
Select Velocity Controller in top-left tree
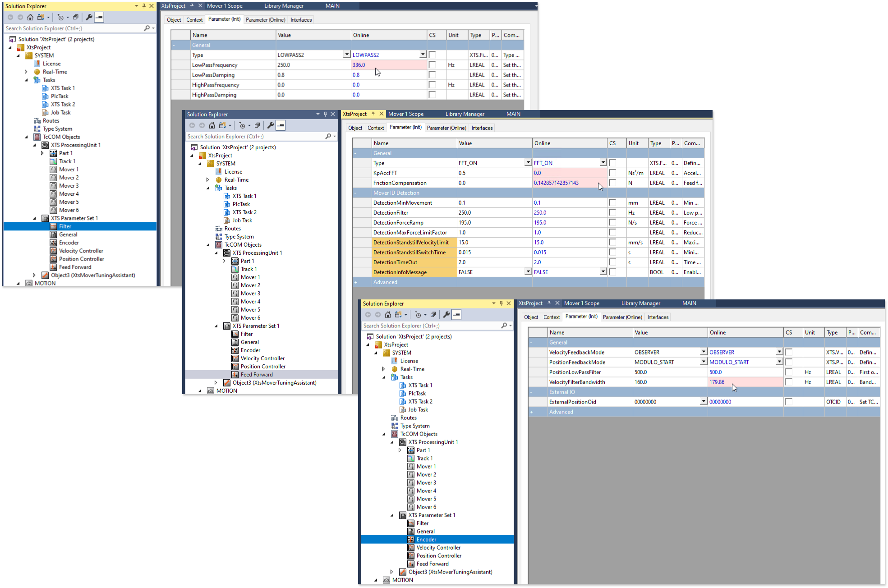(x=81, y=251)
